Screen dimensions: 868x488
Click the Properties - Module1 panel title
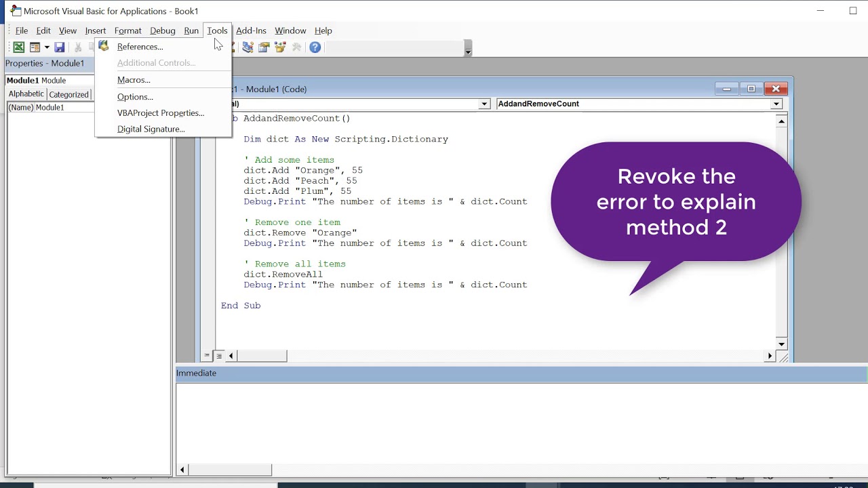pyautogui.click(x=45, y=63)
